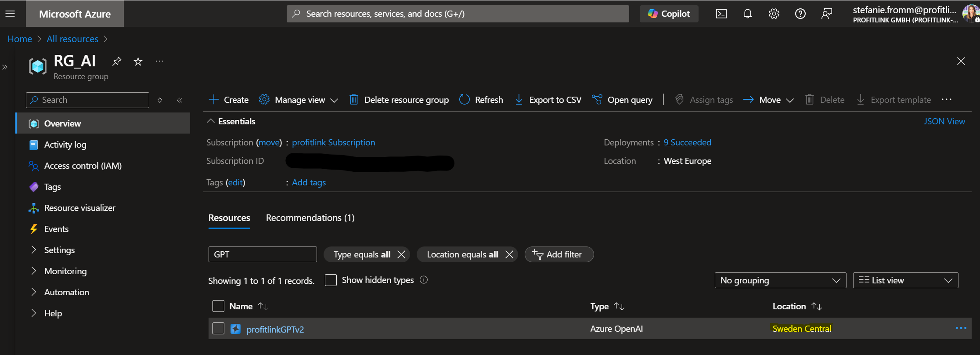The image size is (980, 355).
Task: Open profitlink Subscription link
Action: coord(334,142)
